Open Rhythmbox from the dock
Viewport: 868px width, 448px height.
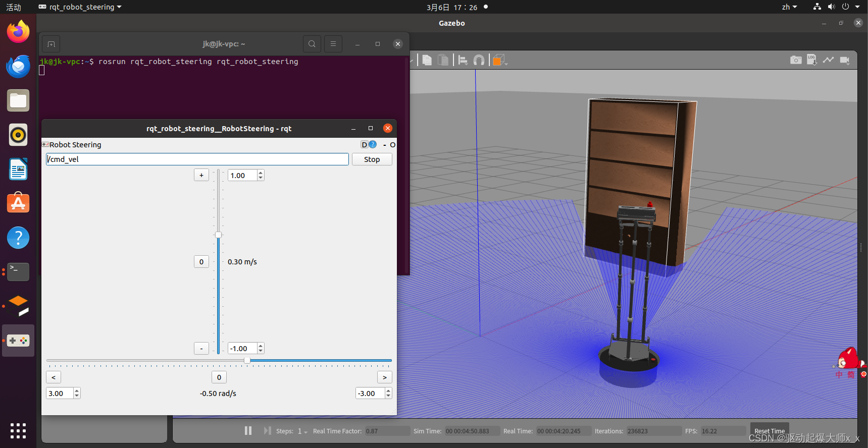coord(18,135)
